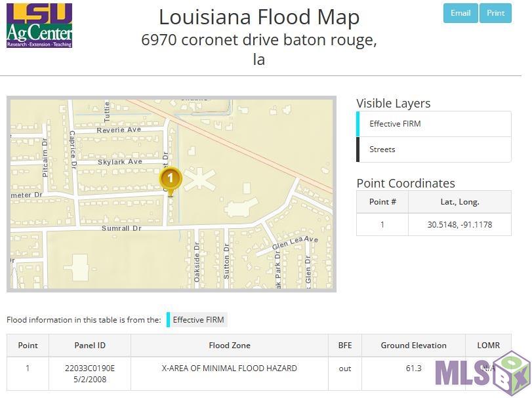Toggle the Effective FIRM layer
The image size is (532, 398).
[x=434, y=124]
